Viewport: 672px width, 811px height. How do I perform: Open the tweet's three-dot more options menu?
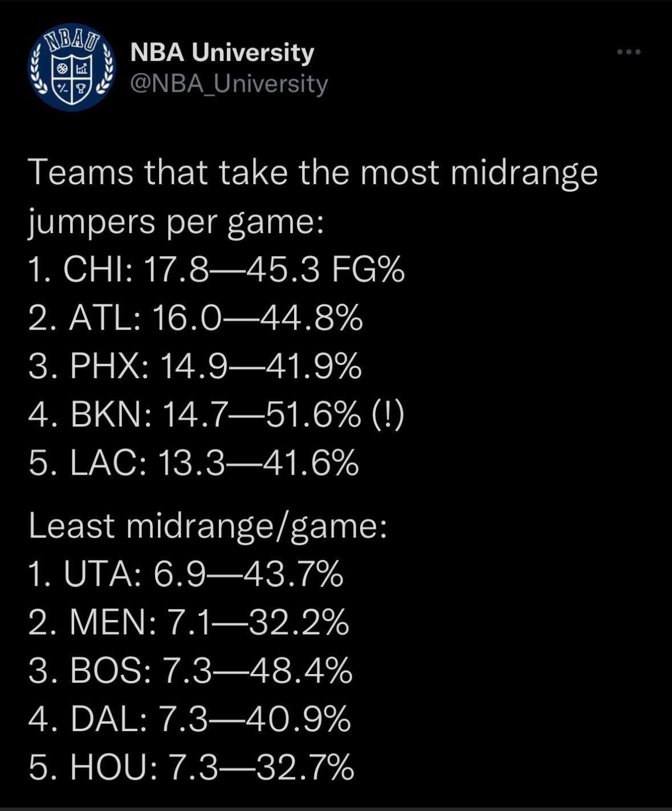click(629, 52)
